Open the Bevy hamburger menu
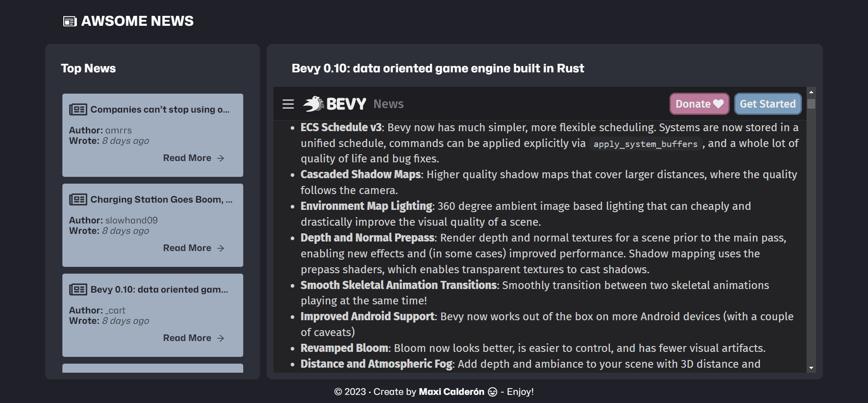Screen dimensions: 868x403 pos(288,104)
